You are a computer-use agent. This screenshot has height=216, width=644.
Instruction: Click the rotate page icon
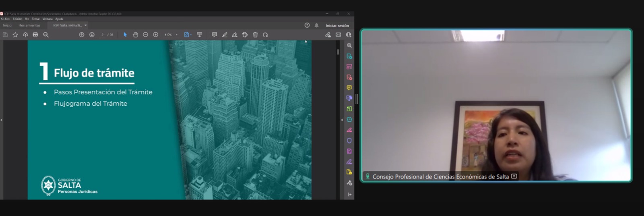[x=265, y=35]
